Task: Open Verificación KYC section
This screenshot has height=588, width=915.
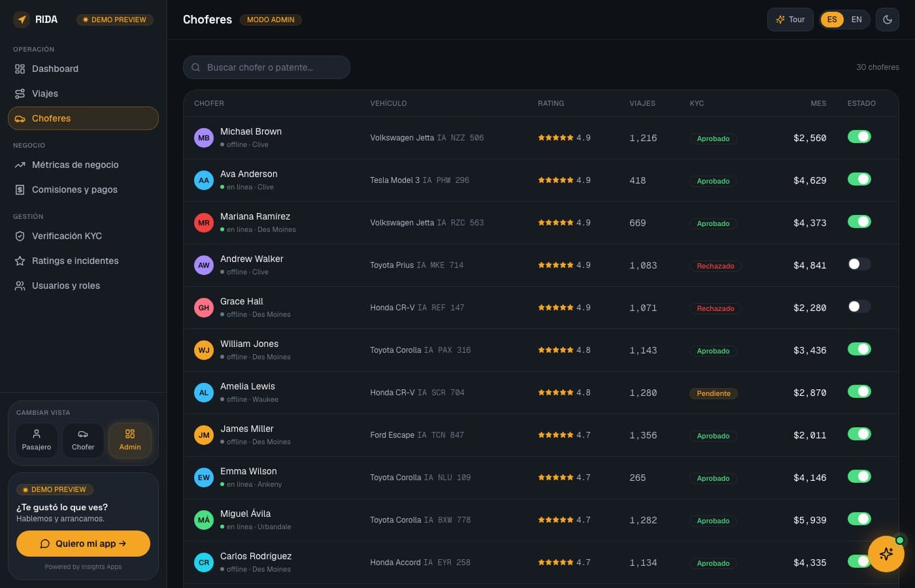Action: pos(83,236)
